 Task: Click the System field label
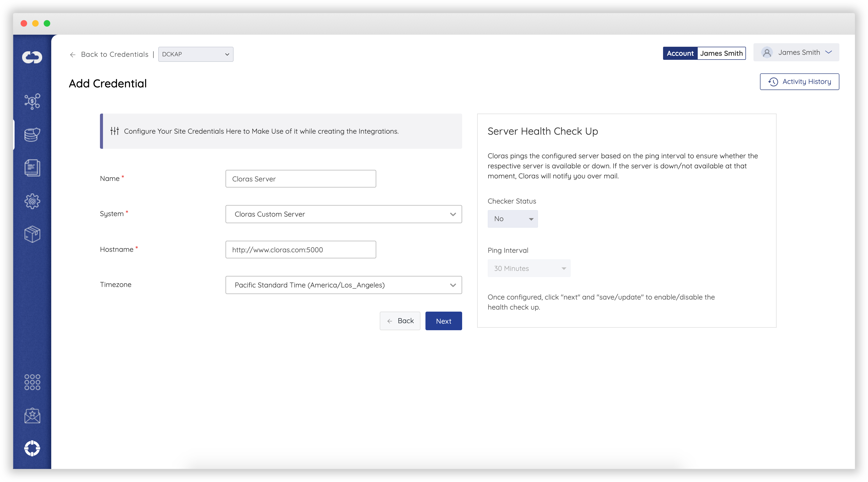[x=112, y=214]
